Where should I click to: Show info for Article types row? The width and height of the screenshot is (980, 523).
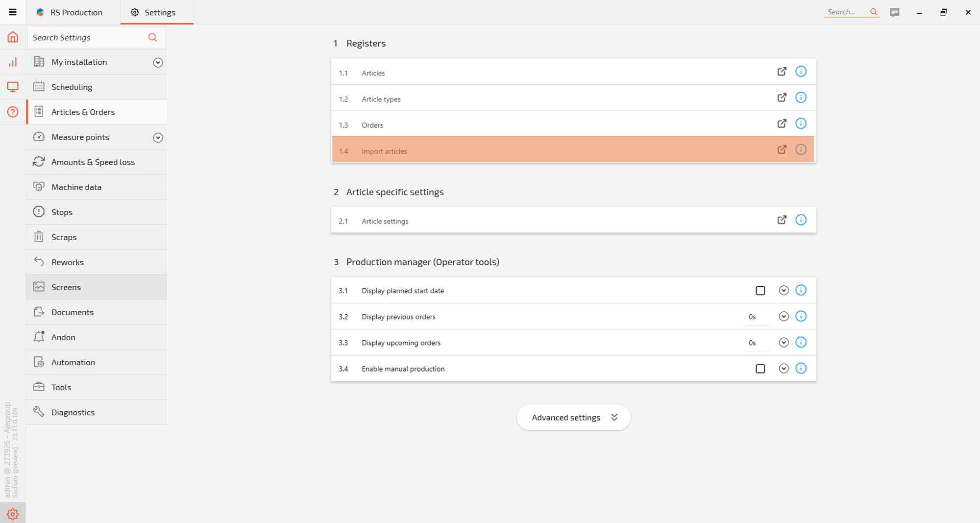pos(801,98)
